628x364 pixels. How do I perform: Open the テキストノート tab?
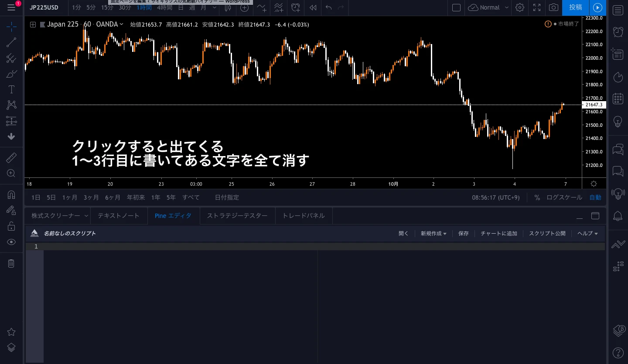pyautogui.click(x=119, y=215)
